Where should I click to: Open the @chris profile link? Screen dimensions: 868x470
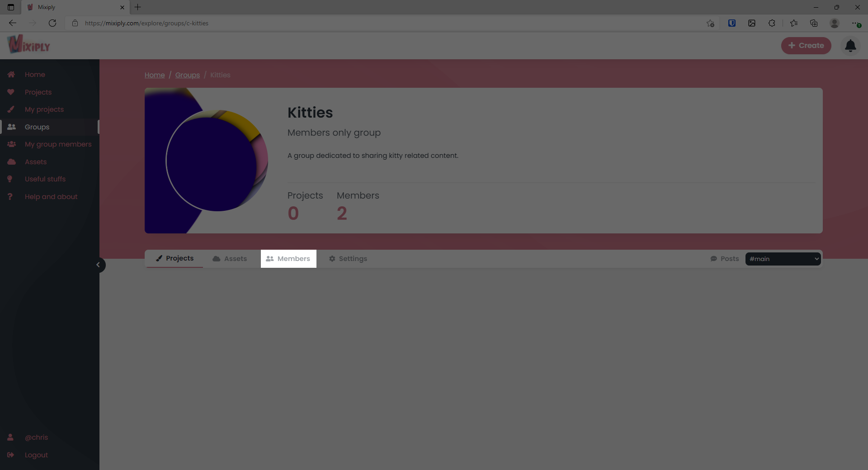point(36,437)
